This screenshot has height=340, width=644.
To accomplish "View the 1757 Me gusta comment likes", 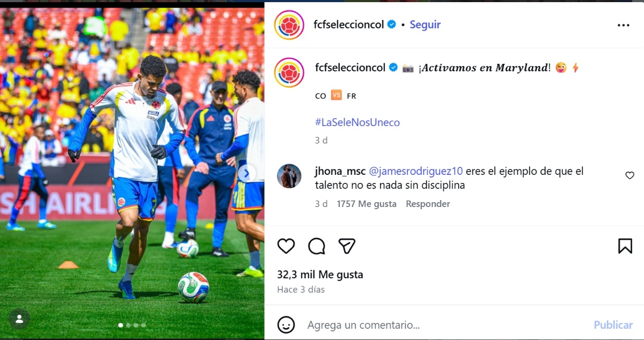I will pos(367,204).
